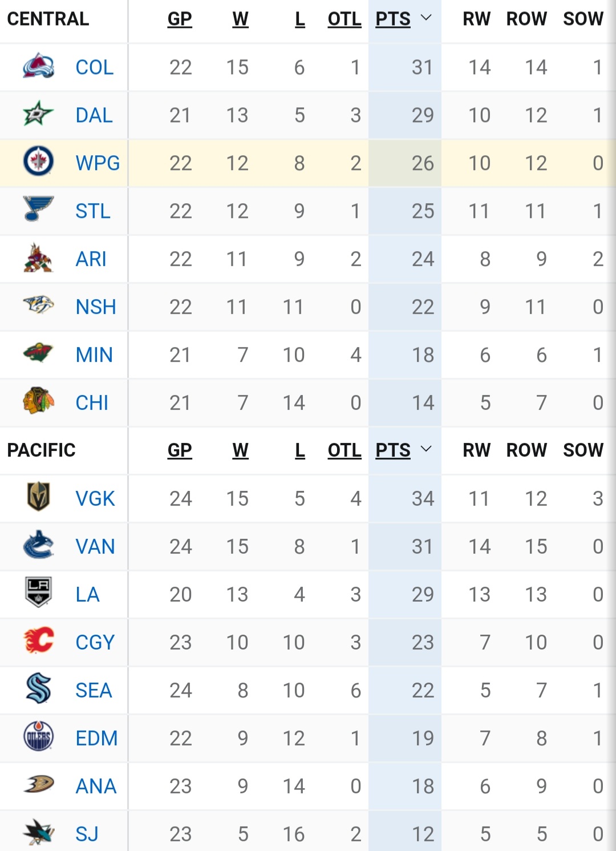
Task: Tap the LA Kings logo
Action: click(38, 592)
